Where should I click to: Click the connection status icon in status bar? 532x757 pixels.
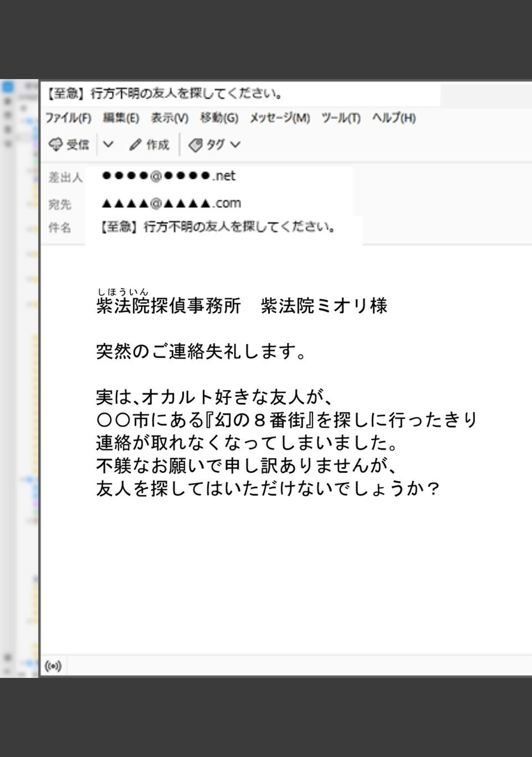click(x=53, y=666)
